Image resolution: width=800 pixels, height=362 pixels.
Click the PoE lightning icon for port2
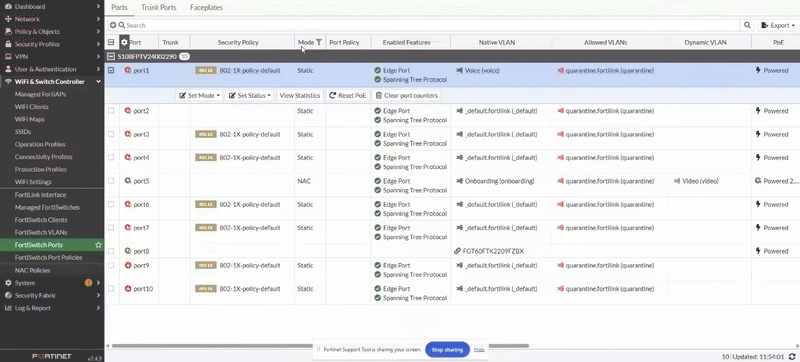759,111
